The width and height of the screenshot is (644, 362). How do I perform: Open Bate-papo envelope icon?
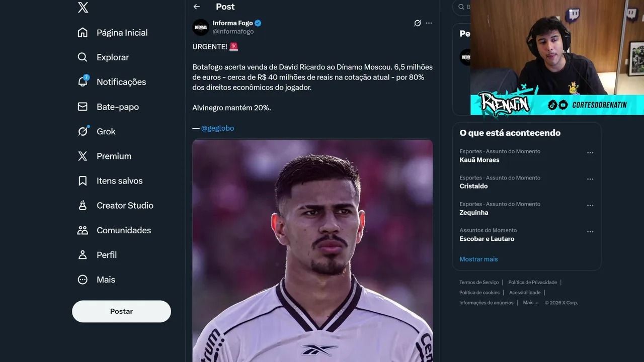[83, 107]
